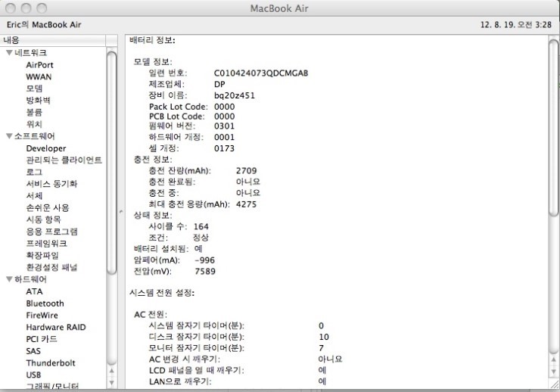
Task: Click the pane divider handle
Action: 121,212
